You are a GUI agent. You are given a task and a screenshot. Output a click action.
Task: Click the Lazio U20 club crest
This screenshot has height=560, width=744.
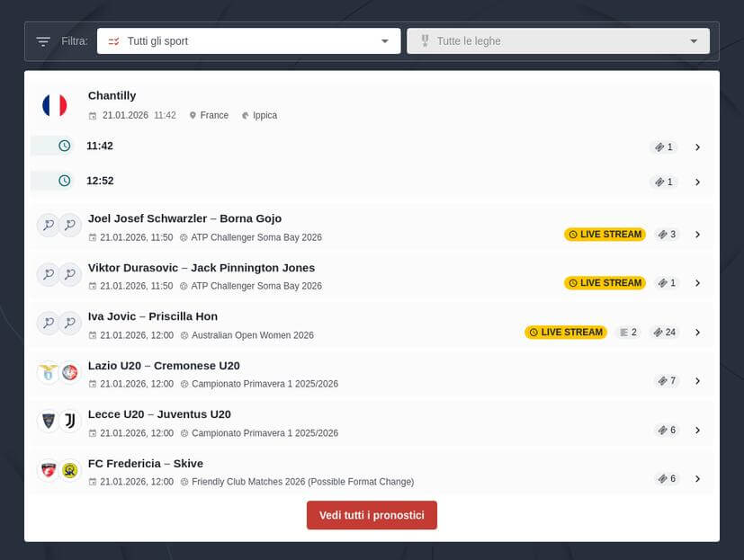point(49,371)
